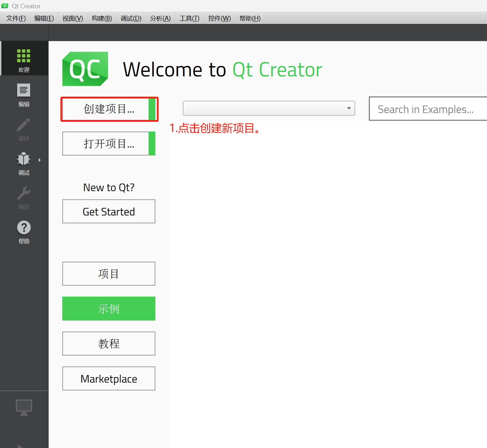Click the Get Started link
The image size is (487, 448).
[108, 211]
